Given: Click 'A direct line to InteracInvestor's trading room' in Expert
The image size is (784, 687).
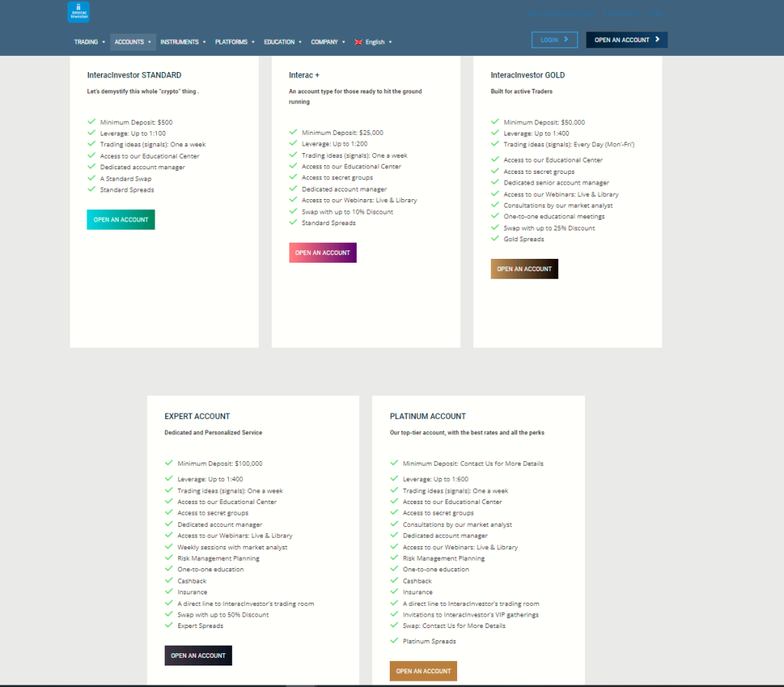Looking at the screenshot, I should click(x=246, y=604).
